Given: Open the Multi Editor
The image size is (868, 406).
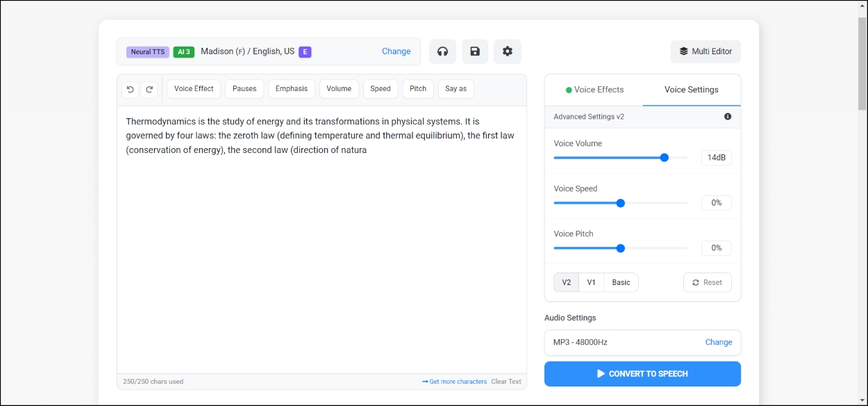Looking at the screenshot, I should click(706, 51).
